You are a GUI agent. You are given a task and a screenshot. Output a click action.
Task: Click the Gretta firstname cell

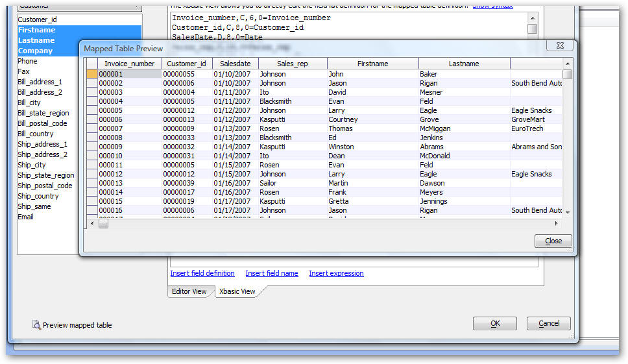click(x=373, y=201)
